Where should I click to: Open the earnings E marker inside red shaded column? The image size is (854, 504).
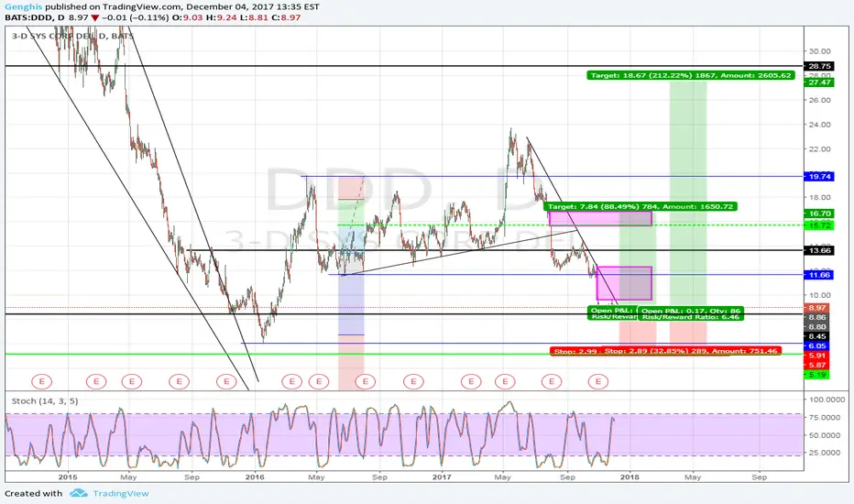365,381
